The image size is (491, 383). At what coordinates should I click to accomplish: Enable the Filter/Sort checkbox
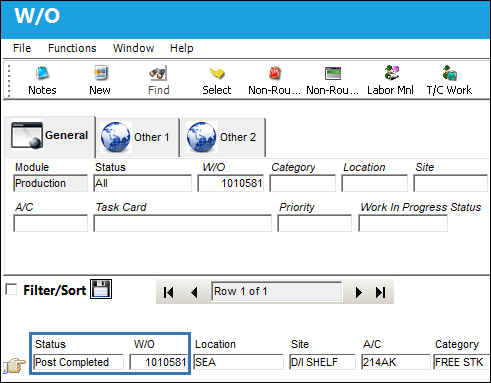11,289
